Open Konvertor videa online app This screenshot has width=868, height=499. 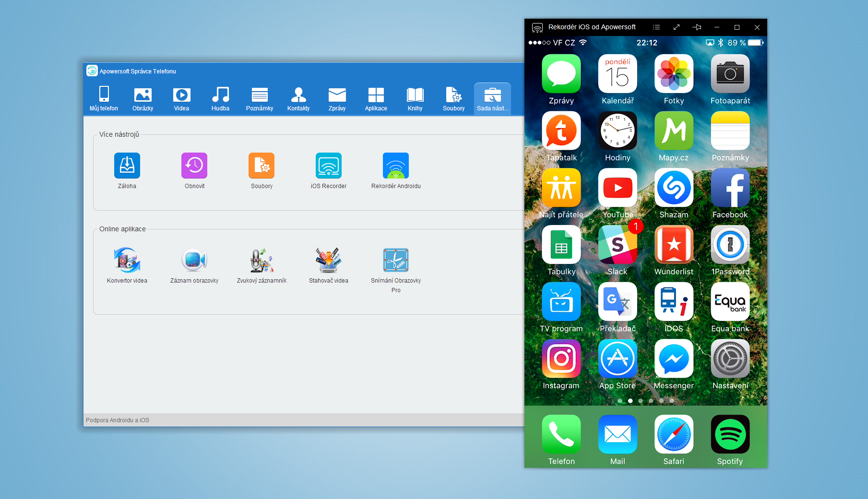[127, 261]
